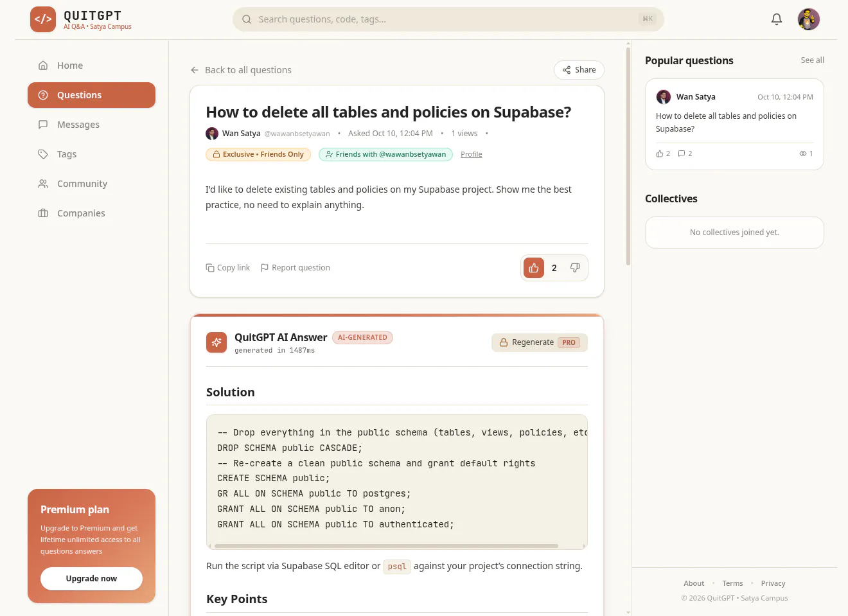
Task: Select Questions in sidebar
Action: coord(91,95)
